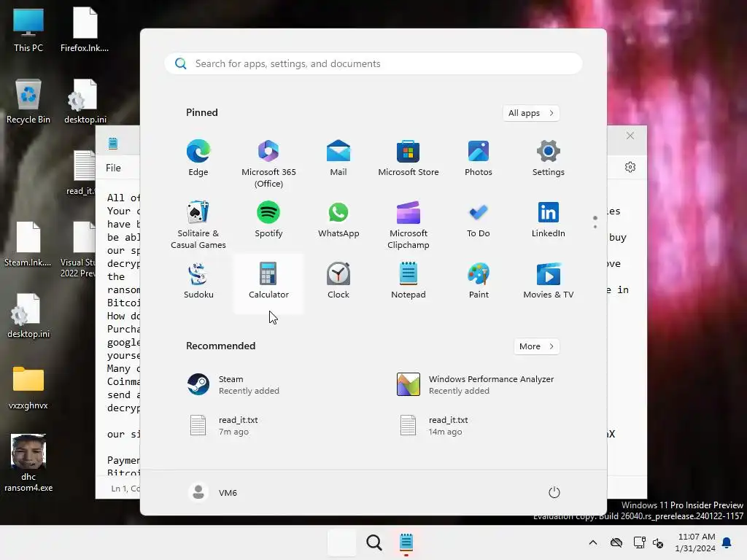The height and width of the screenshot is (560, 747).
Task: Open Microsoft Clipchamp
Action: point(409,225)
